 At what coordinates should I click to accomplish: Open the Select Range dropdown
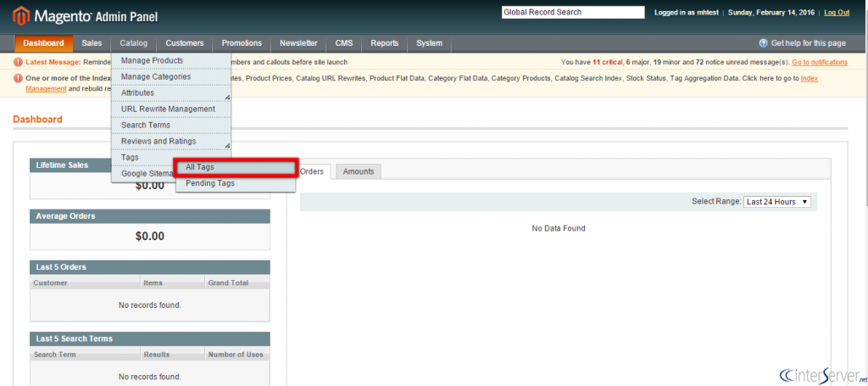coord(777,202)
